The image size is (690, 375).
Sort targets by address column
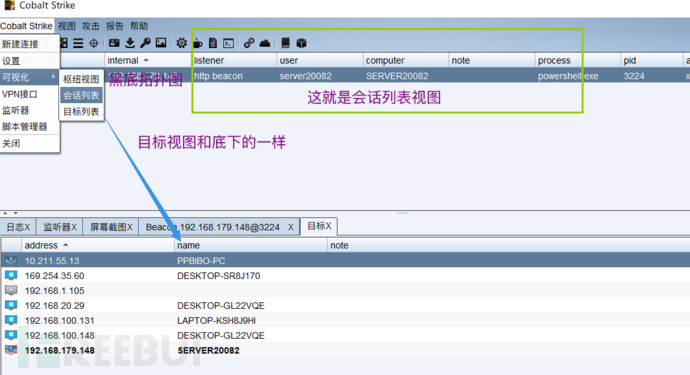point(98,245)
